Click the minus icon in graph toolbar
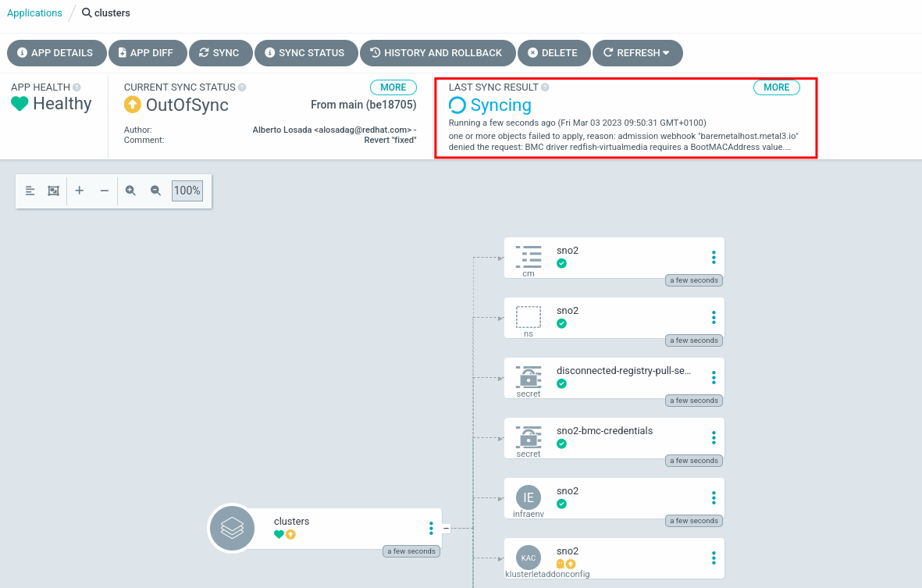Image resolution: width=922 pixels, height=588 pixels. [105, 191]
